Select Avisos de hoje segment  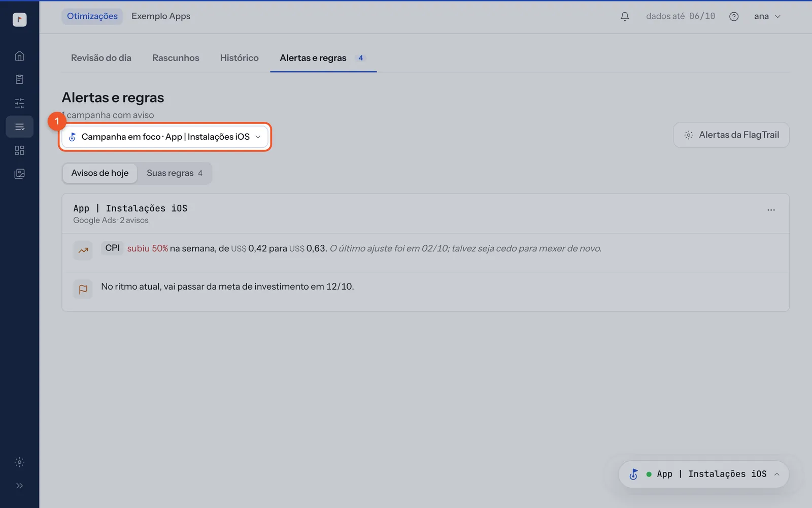click(100, 173)
